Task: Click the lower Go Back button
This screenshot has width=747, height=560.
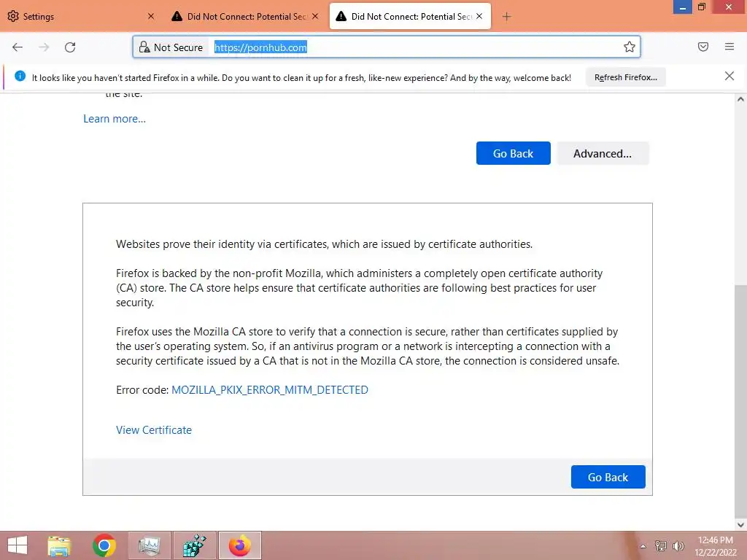Action: [608, 477]
